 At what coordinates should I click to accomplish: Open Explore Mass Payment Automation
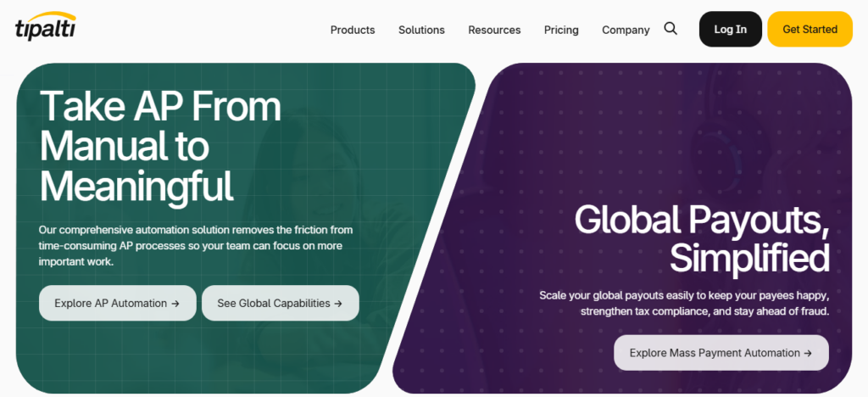tap(721, 353)
